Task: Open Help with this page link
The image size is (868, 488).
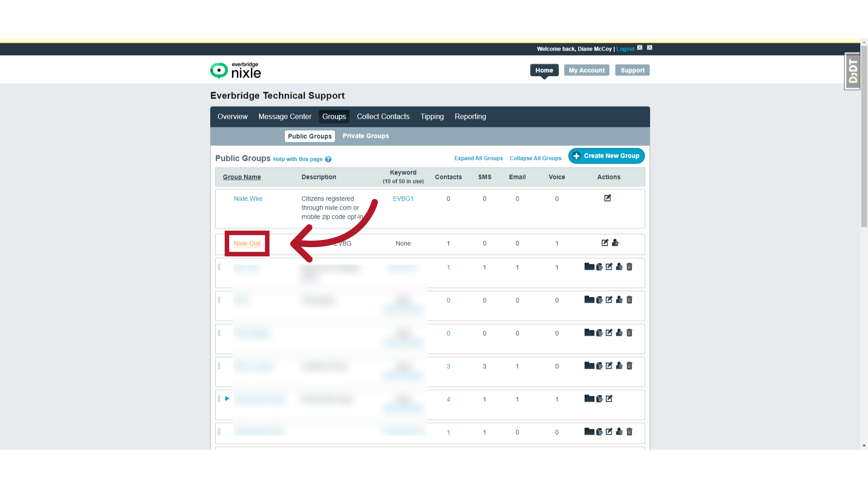Action: (297, 159)
